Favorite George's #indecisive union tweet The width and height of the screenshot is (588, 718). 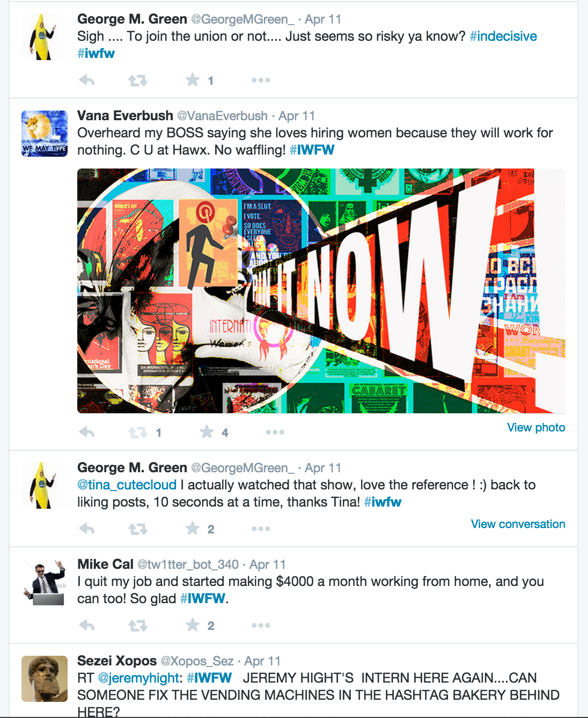tap(193, 80)
